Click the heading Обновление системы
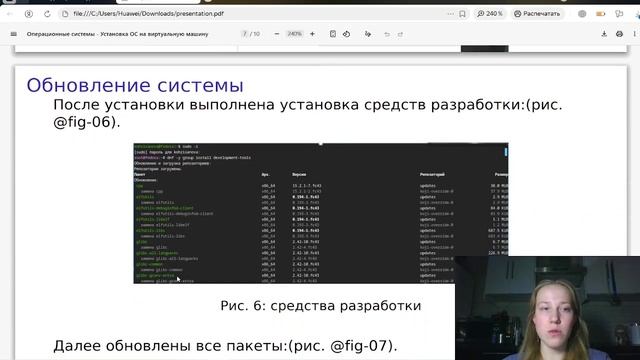Screen dimensions: 640x360 click(x=135, y=85)
